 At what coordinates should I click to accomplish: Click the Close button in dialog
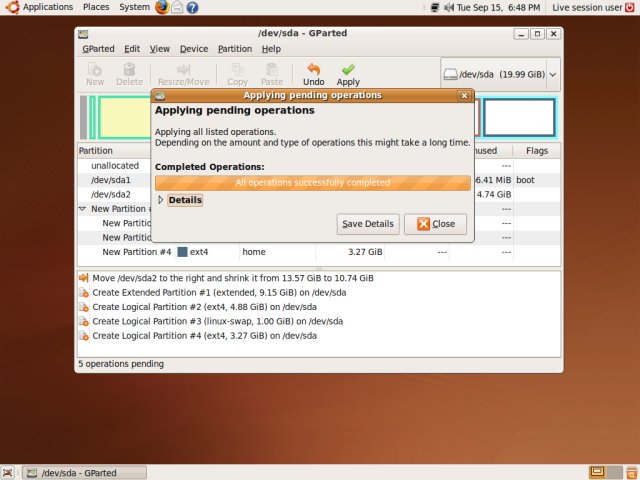tap(436, 224)
